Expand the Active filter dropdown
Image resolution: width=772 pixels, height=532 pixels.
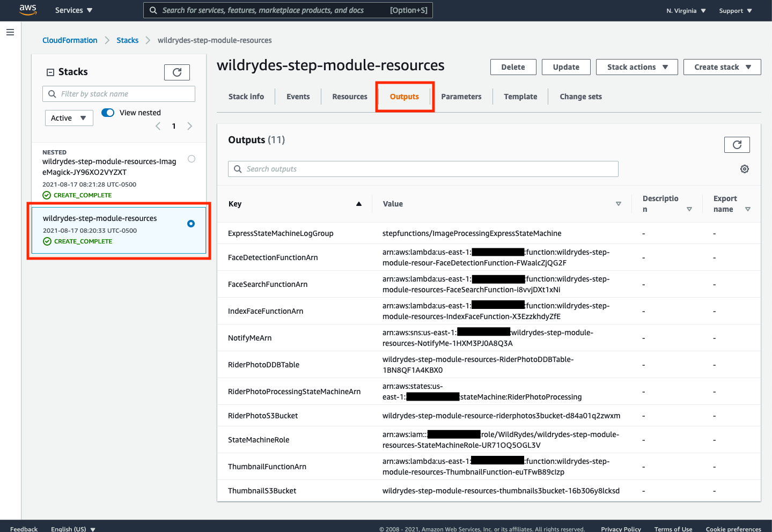tap(69, 118)
